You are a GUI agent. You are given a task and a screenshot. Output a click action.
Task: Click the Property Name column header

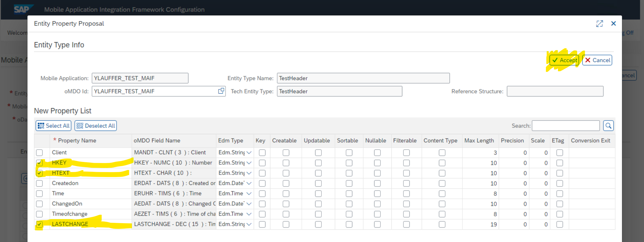(x=77, y=141)
